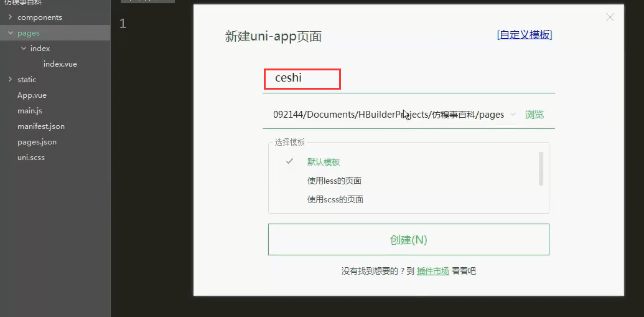Collapse the pages folder chevron
This screenshot has width=644, height=317.
(11, 33)
